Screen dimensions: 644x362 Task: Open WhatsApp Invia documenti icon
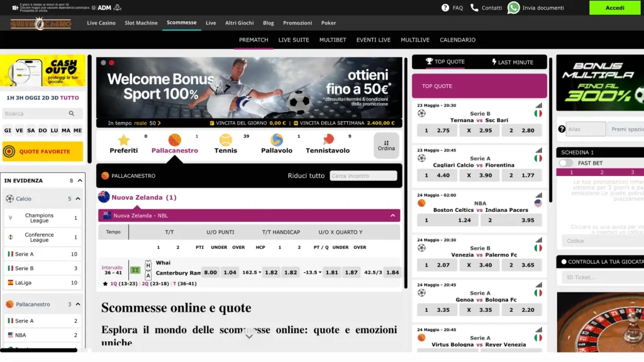[x=513, y=8]
